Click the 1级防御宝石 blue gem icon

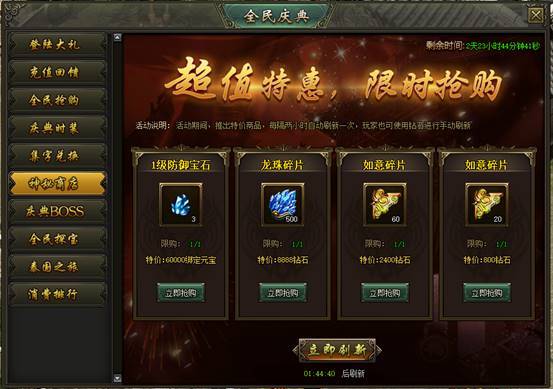coord(181,205)
